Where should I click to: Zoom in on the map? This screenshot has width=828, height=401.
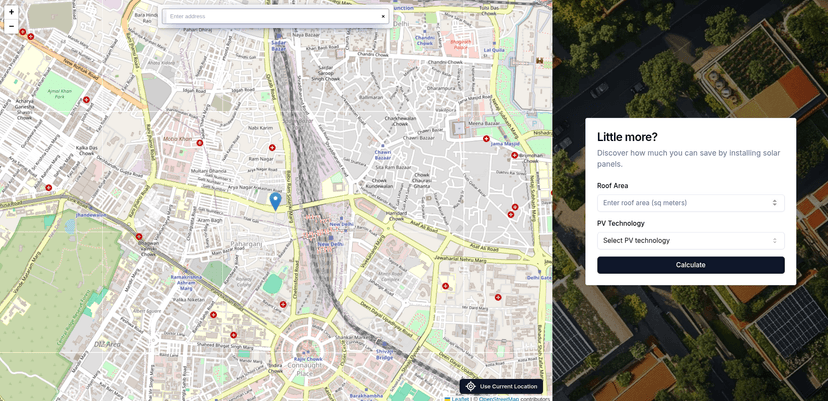[x=11, y=12]
